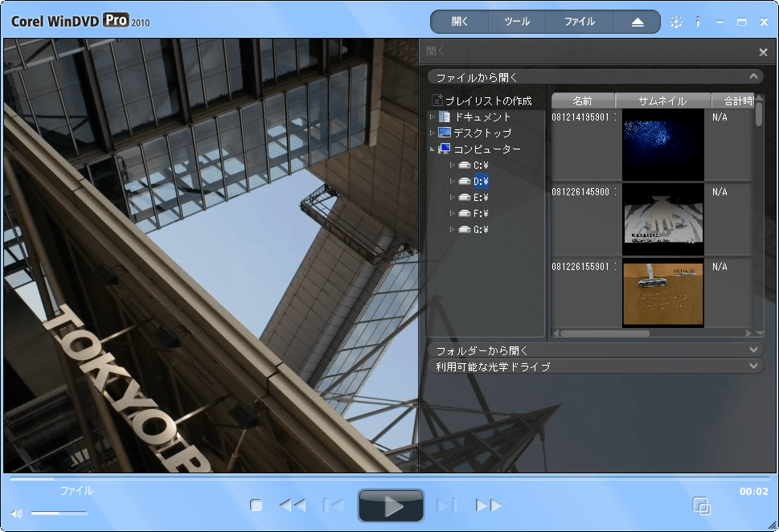The image size is (779, 532).
Task: Start playback with the Play button
Action: (x=391, y=506)
